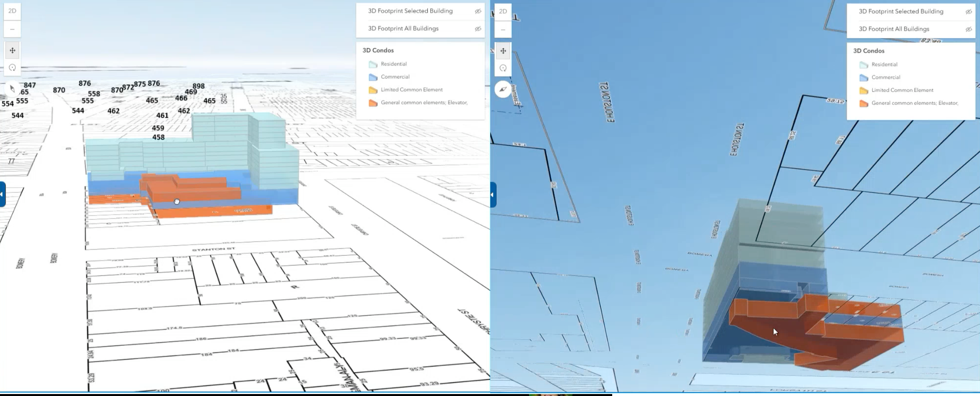The image size is (980, 396).
Task: Click parcel label 458 on left map
Action: click(x=158, y=137)
